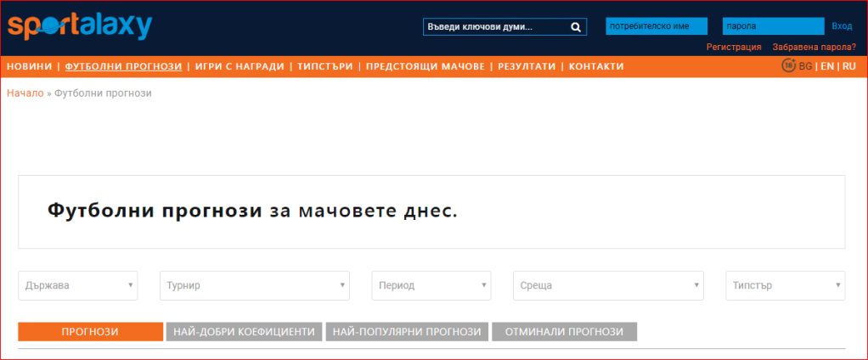This screenshot has height=360, width=868.
Task: Click the Вход login link
Action: point(842,26)
